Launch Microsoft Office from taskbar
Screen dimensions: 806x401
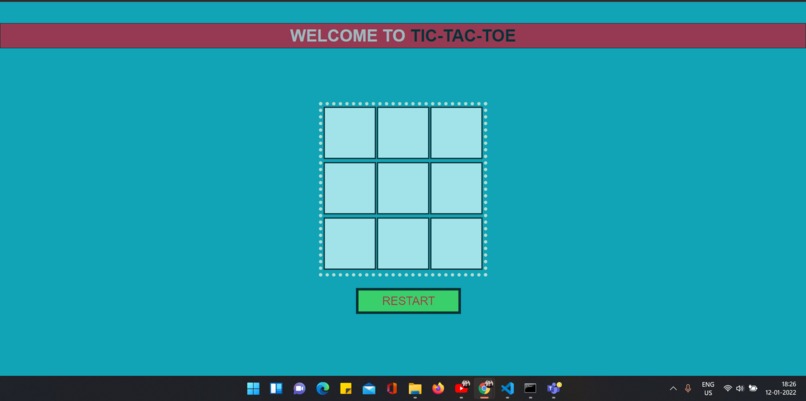[x=392, y=389]
